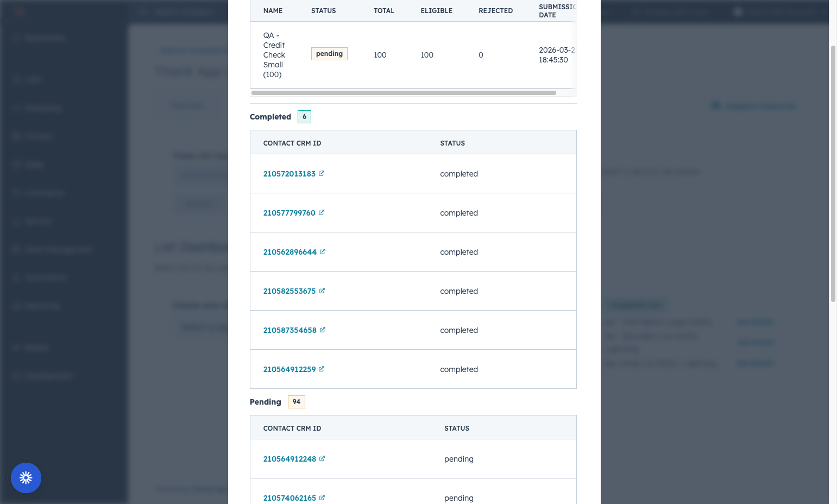The height and width of the screenshot is (504, 837).
Task: Open contact 210577799760
Action: [x=290, y=213]
